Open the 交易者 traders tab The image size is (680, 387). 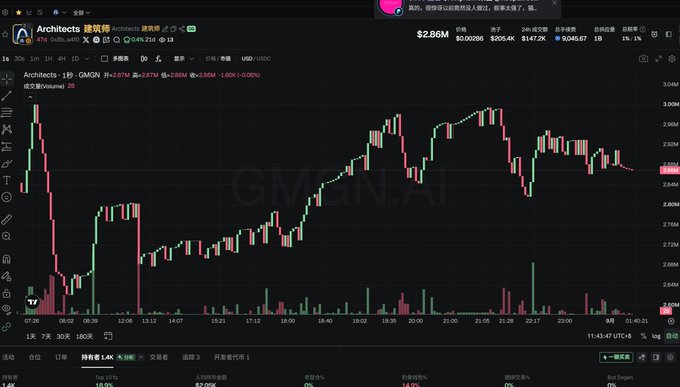[159, 357]
